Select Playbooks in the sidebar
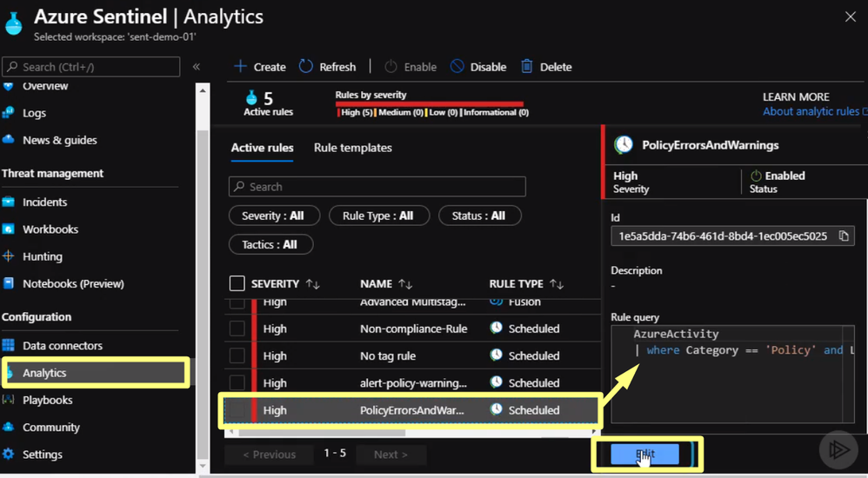The image size is (868, 478). (x=47, y=400)
